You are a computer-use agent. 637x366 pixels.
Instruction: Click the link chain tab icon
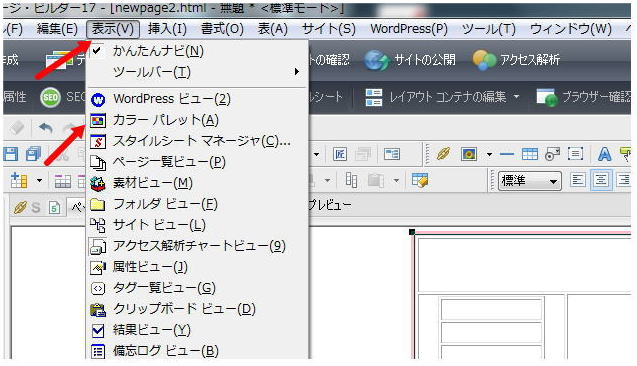click(x=20, y=208)
